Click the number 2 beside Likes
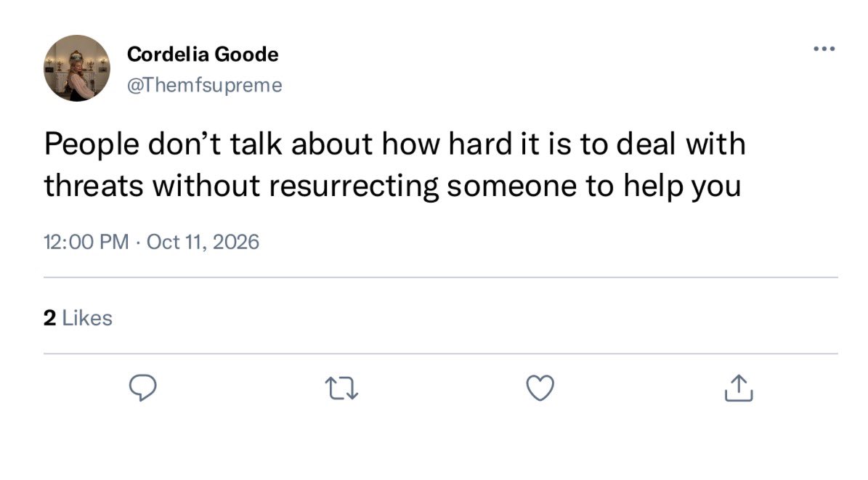 tap(50, 318)
